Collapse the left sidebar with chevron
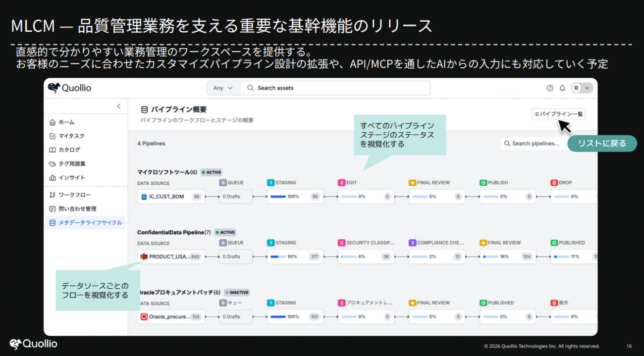This screenshot has height=356, width=644. 118,106
